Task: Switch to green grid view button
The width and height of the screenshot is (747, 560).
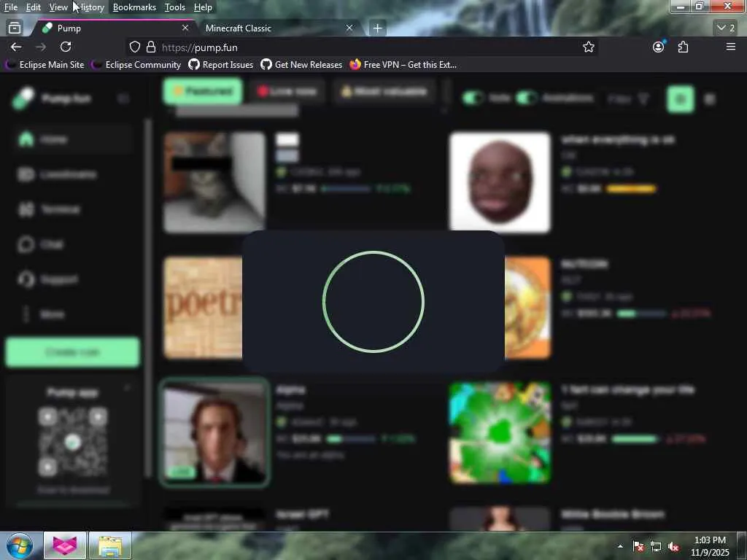Action: [681, 99]
